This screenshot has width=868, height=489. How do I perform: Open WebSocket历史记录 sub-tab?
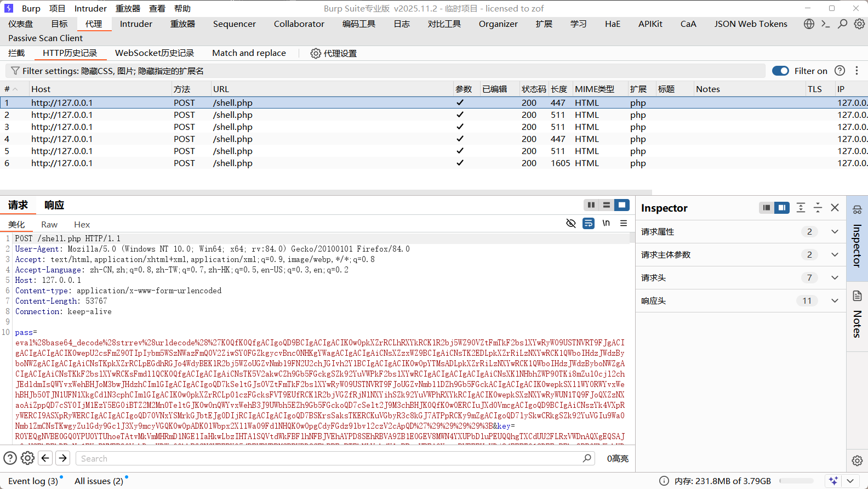pos(155,53)
